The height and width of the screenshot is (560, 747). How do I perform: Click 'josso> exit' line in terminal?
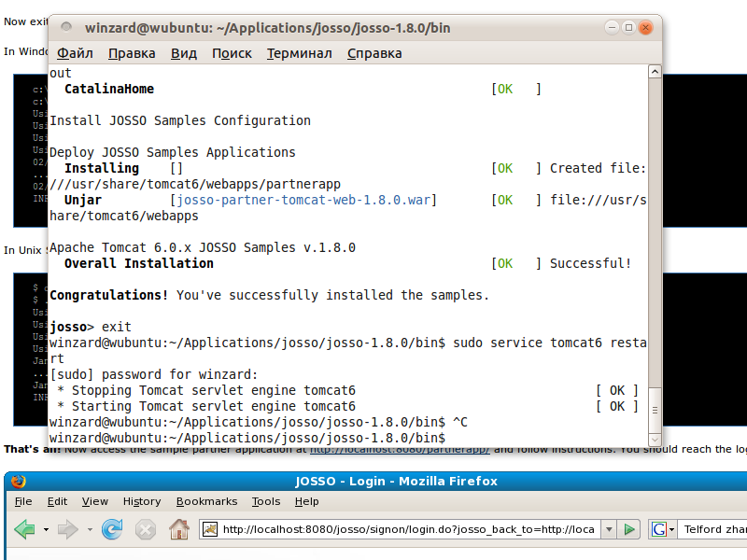[x=91, y=327]
